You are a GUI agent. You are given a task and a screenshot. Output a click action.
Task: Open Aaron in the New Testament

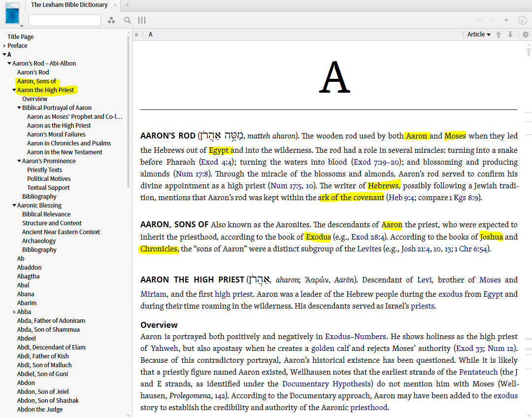[x=65, y=152]
